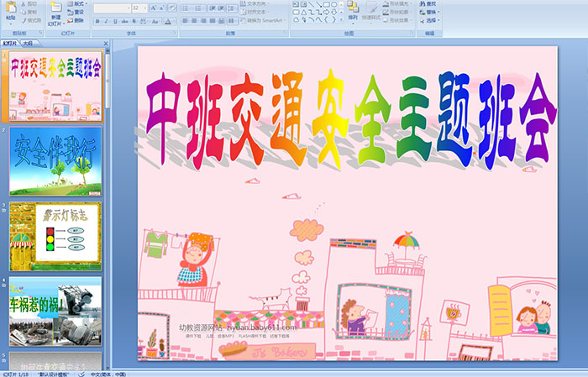Viewport: 588px width, 377px height.
Task: Open the Arrange (排列) dropdown
Action: click(353, 11)
